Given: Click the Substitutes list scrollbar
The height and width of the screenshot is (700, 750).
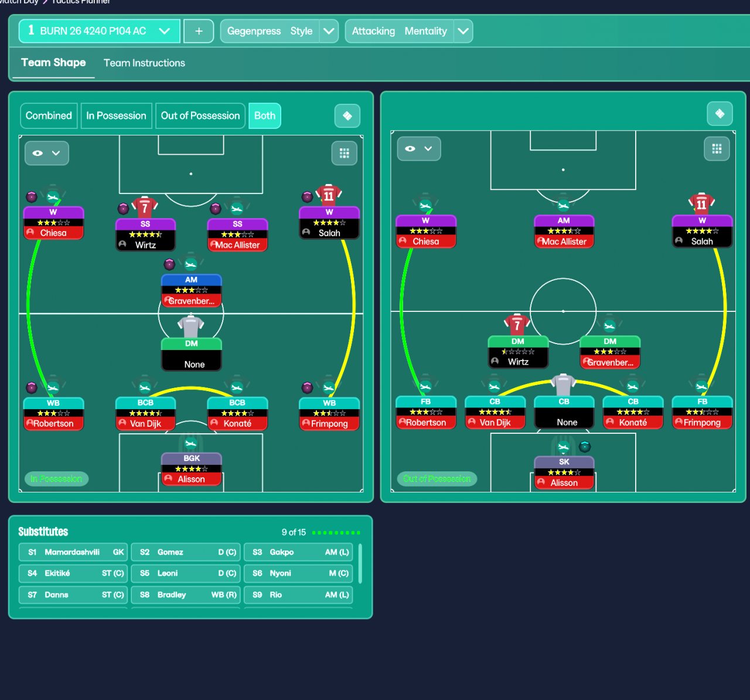Looking at the screenshot, I should [360, 563].
